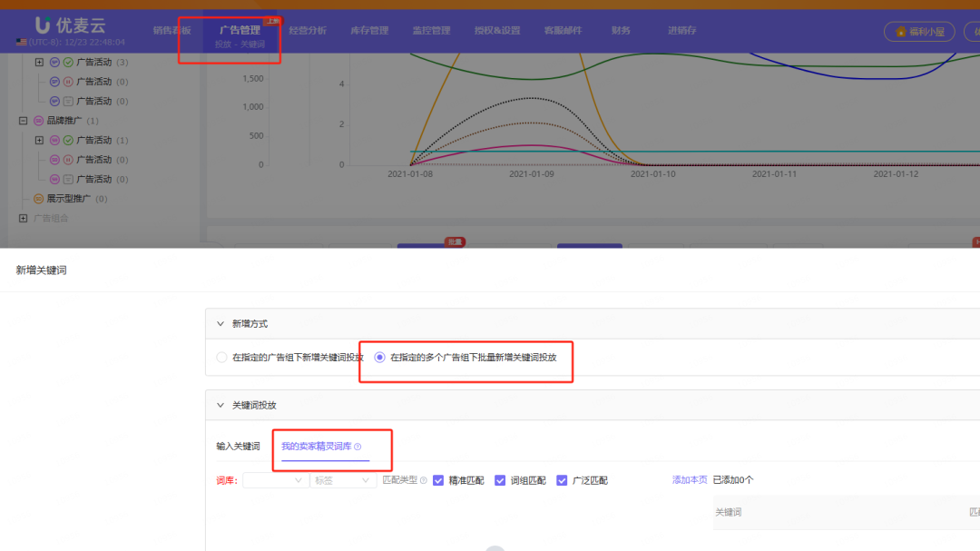Click the 优麦云 logo icon

point(43,25)
